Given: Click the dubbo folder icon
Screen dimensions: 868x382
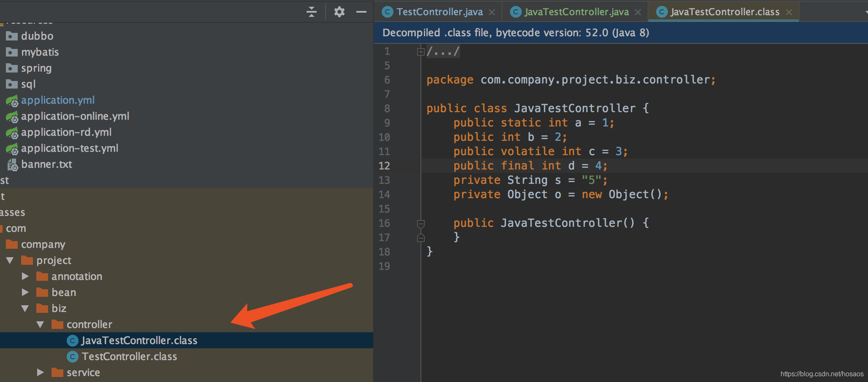Looking at the screenshot, I should [x=12, y=36].
